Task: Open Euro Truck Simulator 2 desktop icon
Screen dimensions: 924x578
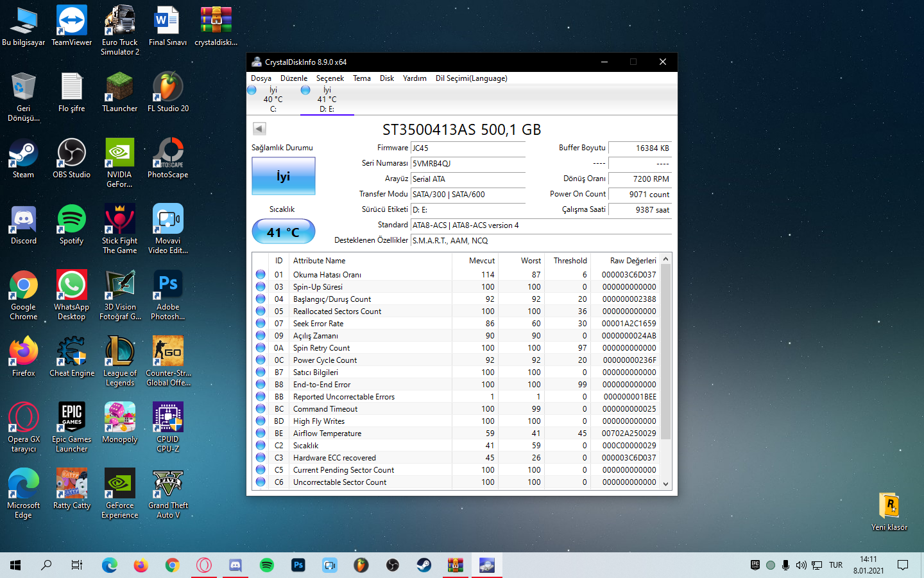Action: pos(120,31)
